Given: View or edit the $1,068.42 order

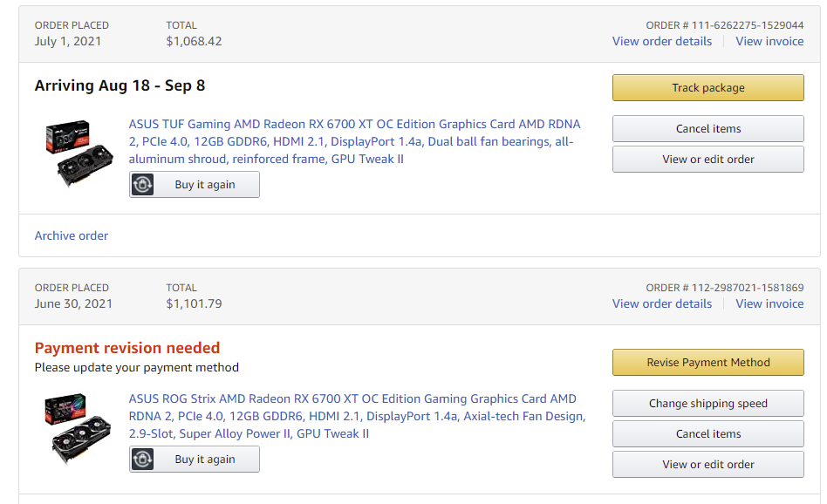Looking at the screenshot, I should [x=707, y=160].
